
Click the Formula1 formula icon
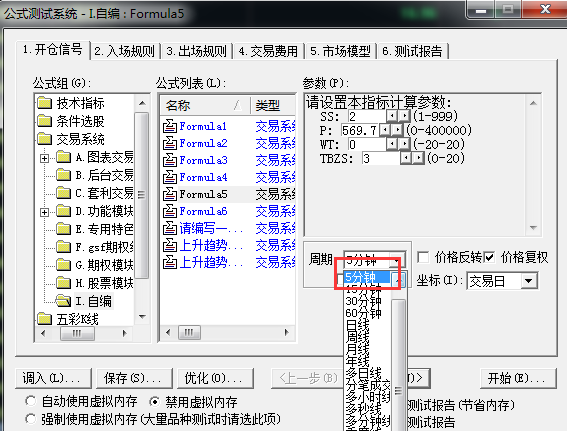point(170,126)
